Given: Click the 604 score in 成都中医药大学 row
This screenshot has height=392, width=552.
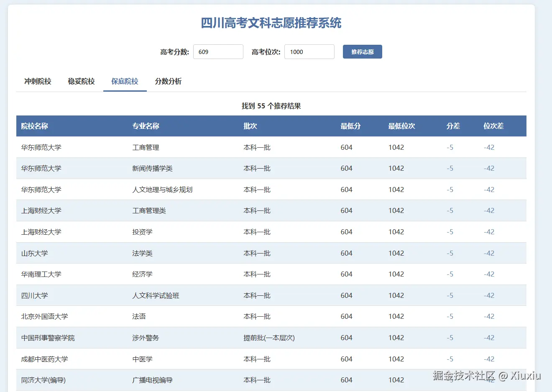Looking at the screenshot, I should (347, 359).
